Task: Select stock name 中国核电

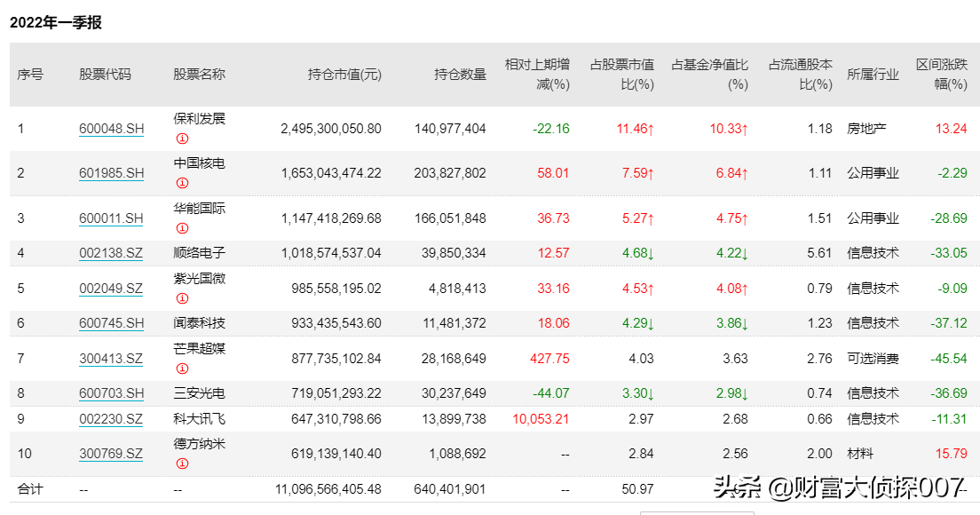Action: point(200,163)
